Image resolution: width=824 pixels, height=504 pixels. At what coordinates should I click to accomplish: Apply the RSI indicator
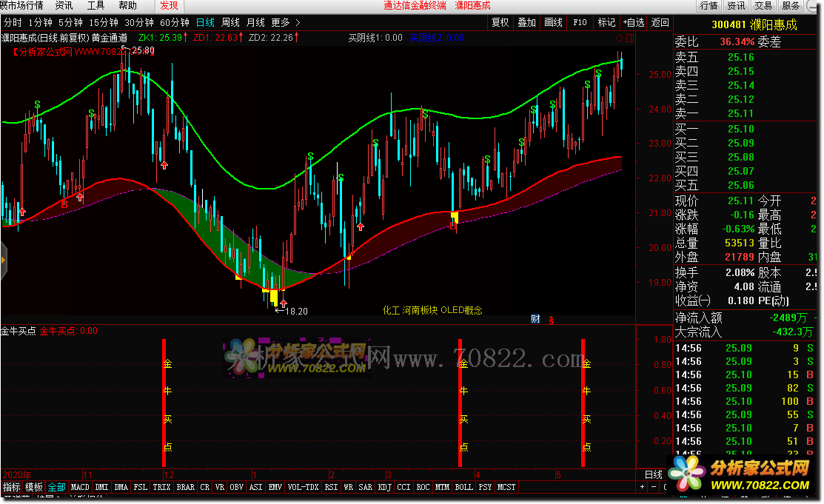tap(331, 487)
